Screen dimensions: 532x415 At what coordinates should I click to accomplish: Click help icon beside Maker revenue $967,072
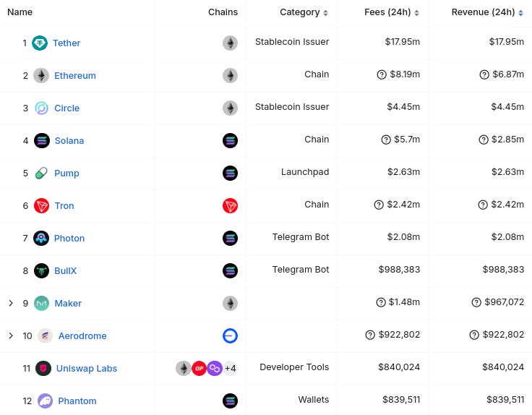click(476, 302)
